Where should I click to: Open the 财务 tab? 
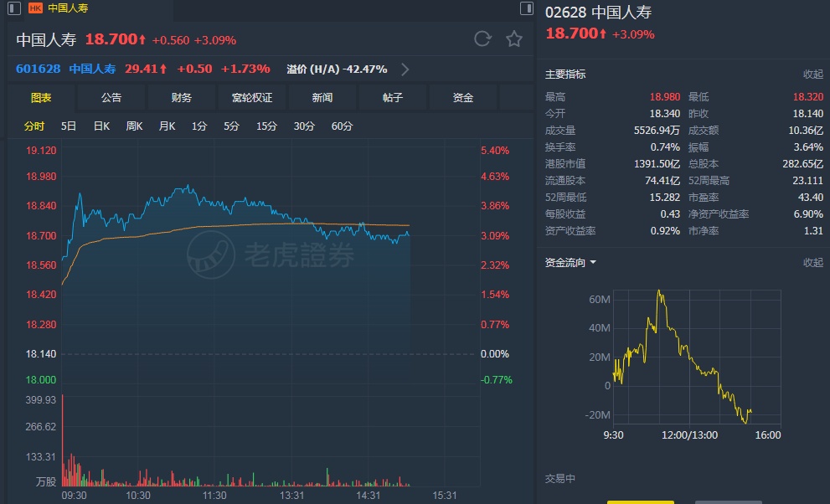(x=182, y=98)
